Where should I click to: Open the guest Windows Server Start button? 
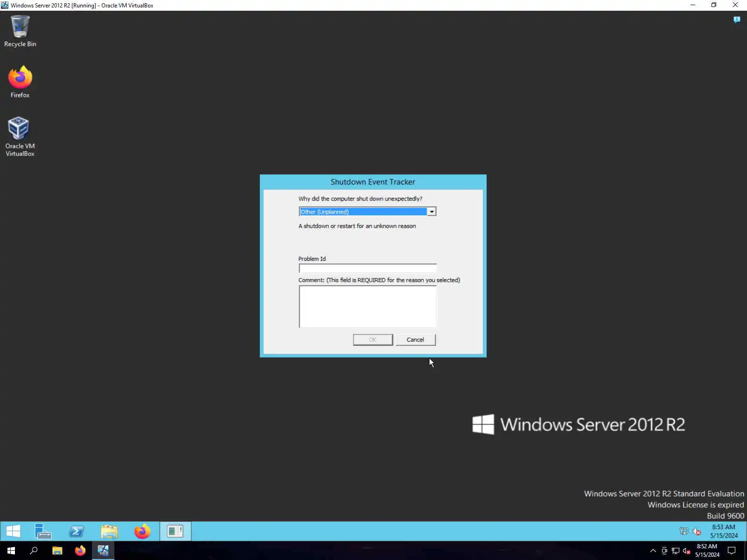(x=13, y=531)
